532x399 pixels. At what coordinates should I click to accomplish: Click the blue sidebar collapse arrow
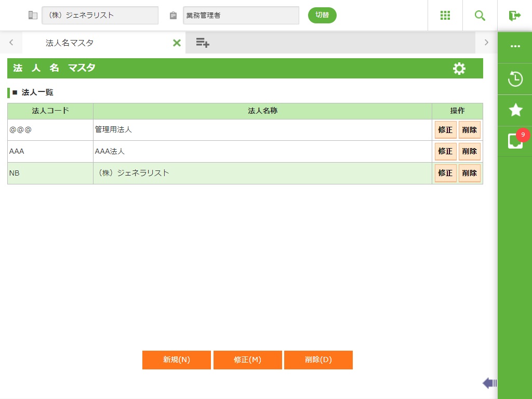489,383
